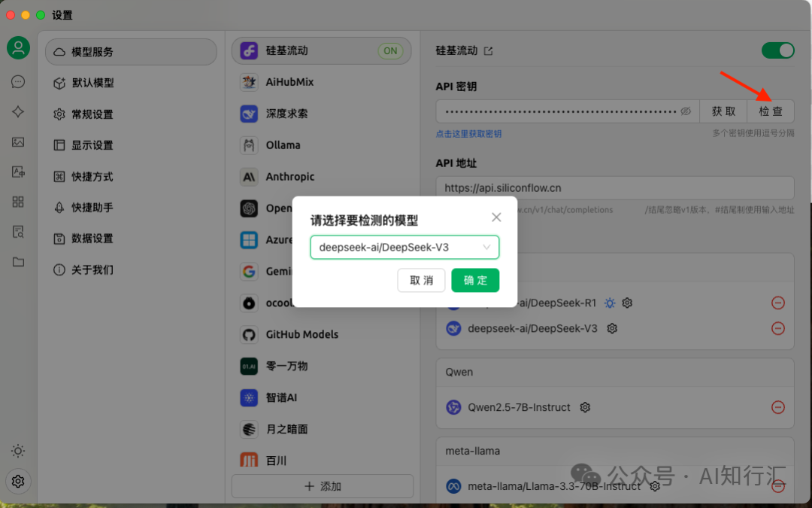Select the 百川 provider

pyautogui.click(x=322, y=460)
